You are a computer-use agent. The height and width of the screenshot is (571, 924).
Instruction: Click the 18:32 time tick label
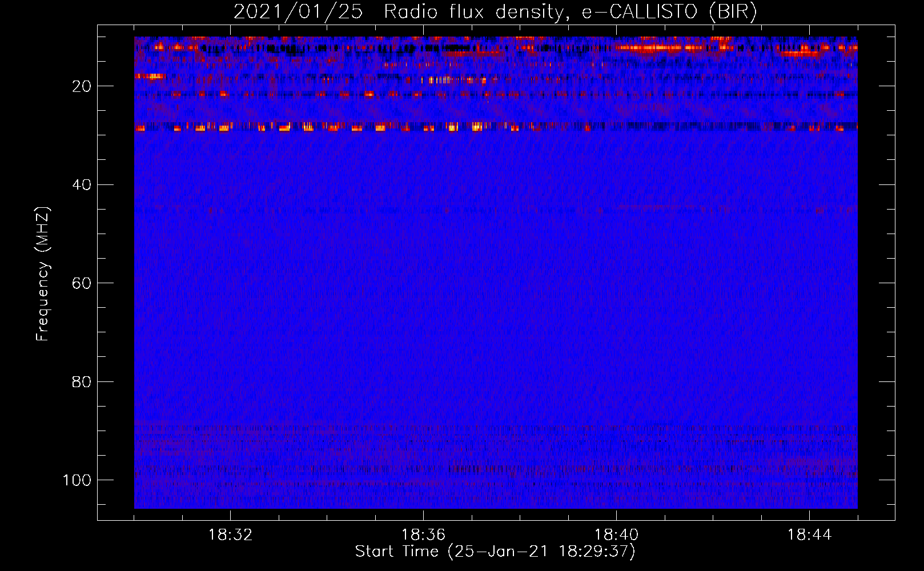[x=230, y=535]
